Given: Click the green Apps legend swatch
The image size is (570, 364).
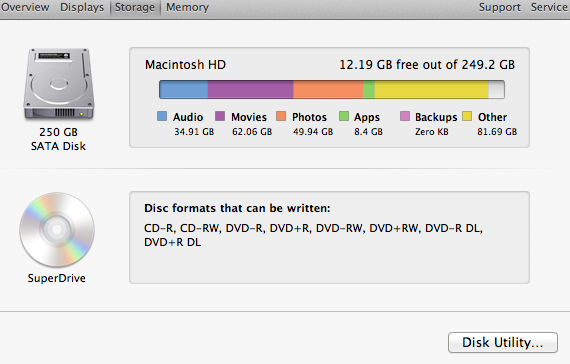Looking at the screenshot, I should [344, 116].
